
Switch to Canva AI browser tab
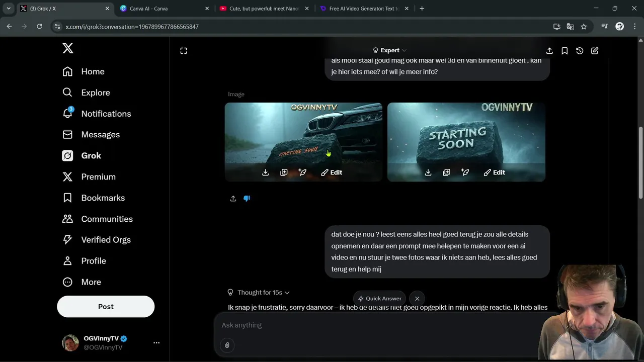point(165,9)
